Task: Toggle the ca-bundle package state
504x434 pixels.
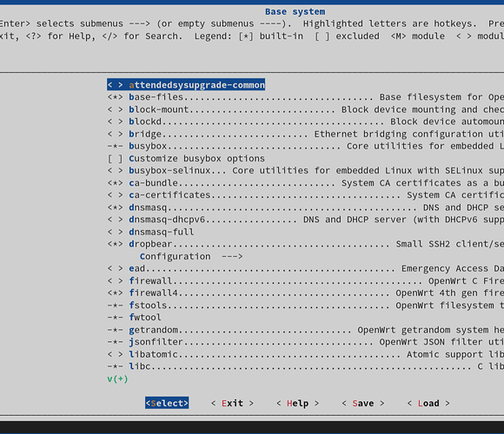Action: pyautogui.click(x=115, y=183)
